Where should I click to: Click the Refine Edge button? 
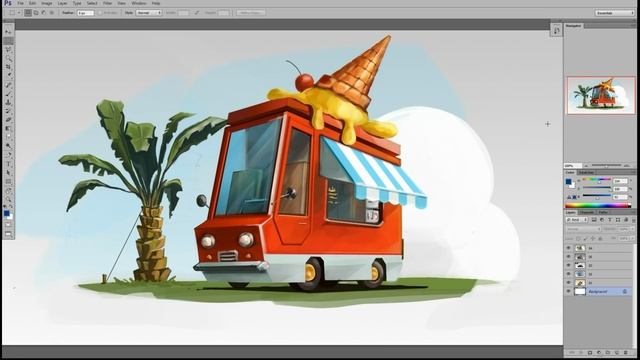[251, 13]
